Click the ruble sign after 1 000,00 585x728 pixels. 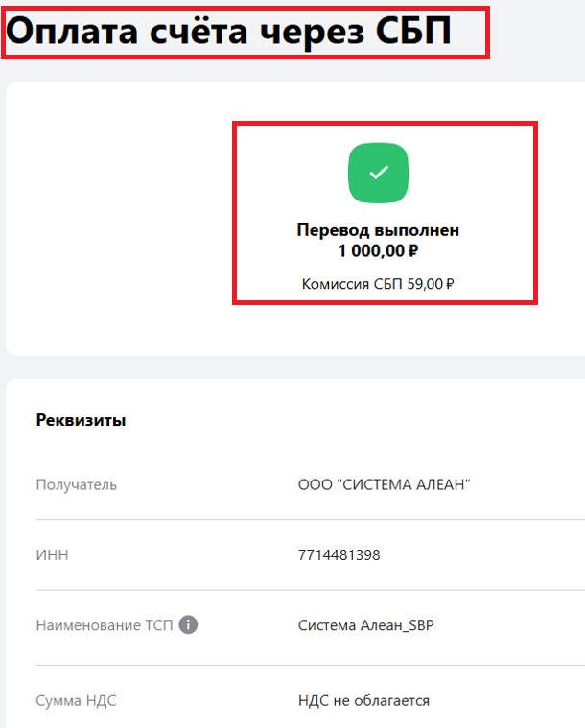[413, 251]
